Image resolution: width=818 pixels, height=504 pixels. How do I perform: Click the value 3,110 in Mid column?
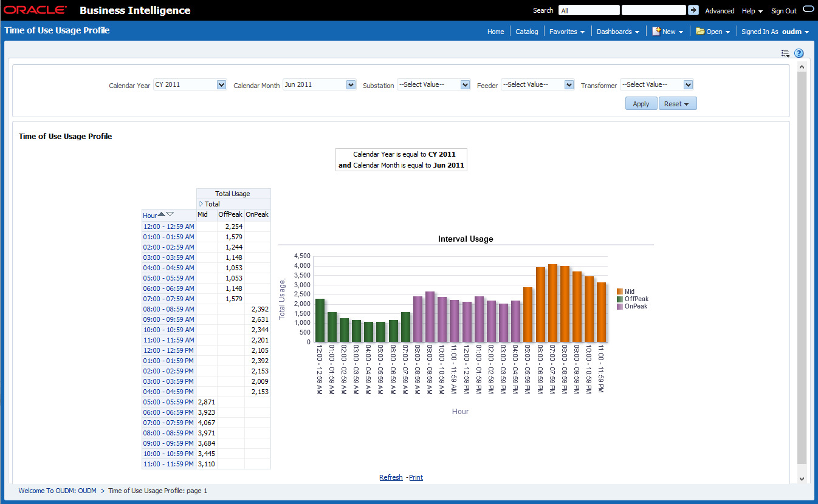pos(207,464)
